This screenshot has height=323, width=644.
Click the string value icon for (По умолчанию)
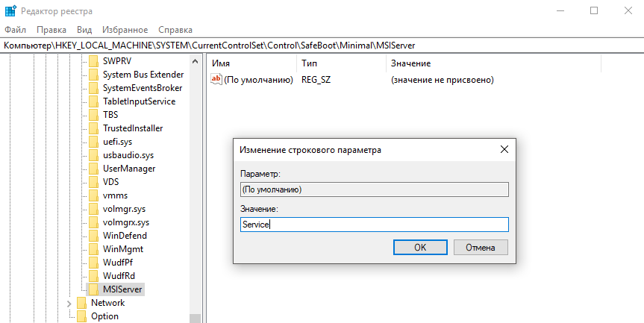(x=216, y=80)
